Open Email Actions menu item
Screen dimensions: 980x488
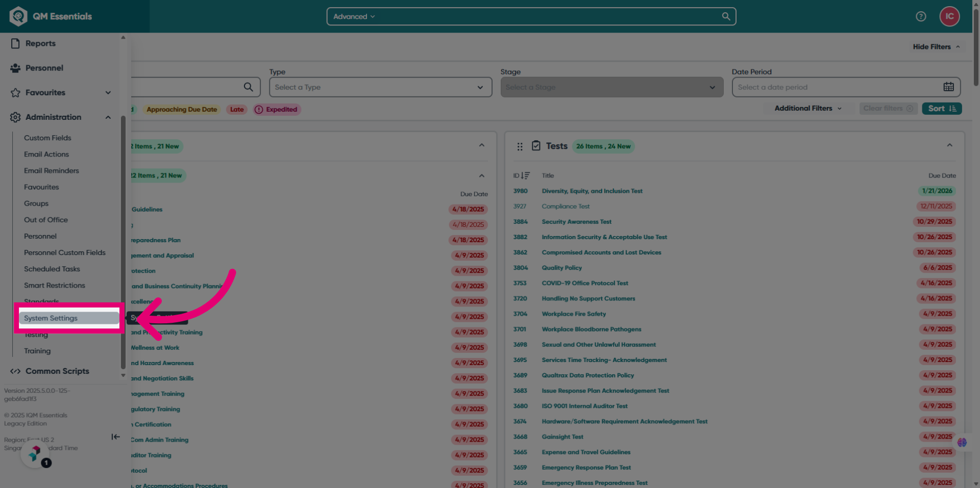[x=46, y=154]
